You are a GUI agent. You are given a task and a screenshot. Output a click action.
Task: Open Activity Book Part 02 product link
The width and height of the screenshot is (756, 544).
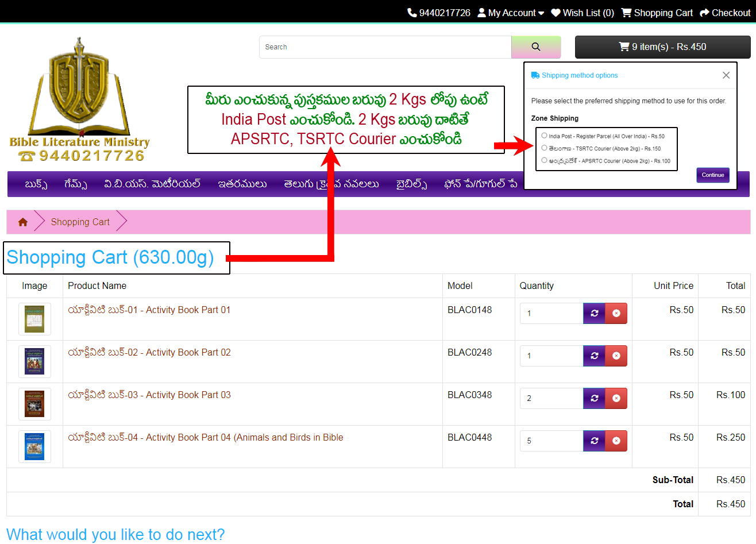click(149, 353)
